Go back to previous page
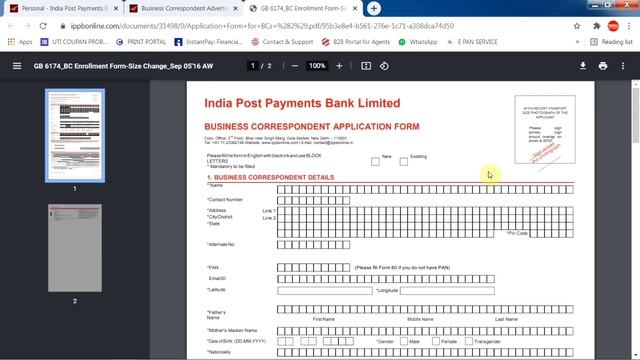This screenshot has height=360, width=640. pyautogui.click(x=11, y=26)
